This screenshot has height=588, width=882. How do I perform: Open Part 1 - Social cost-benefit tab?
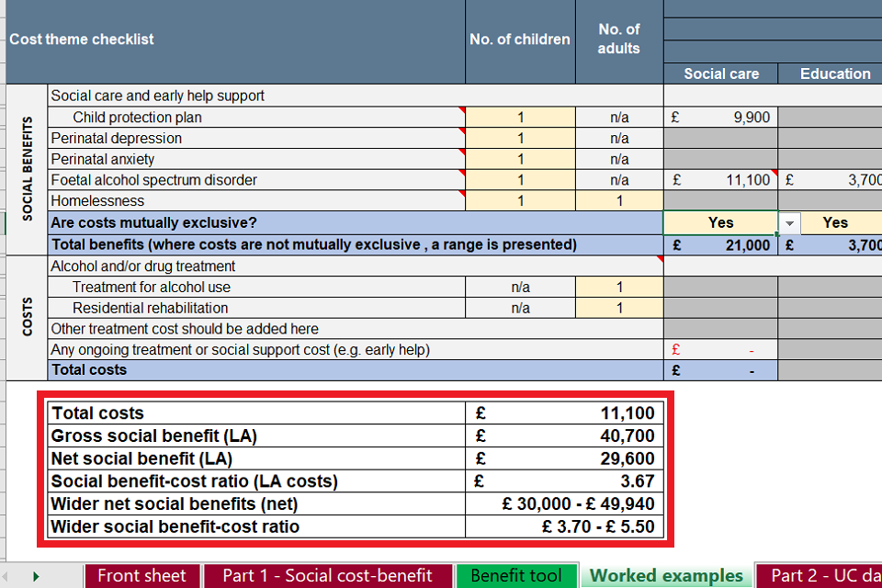click(x=328, y=576)
